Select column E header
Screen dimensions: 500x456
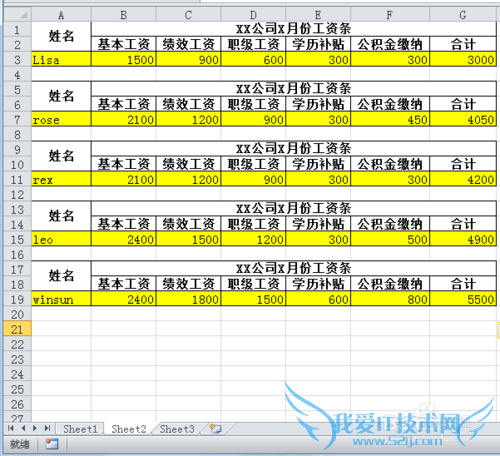pyautogui.click(x=318, y=15)
